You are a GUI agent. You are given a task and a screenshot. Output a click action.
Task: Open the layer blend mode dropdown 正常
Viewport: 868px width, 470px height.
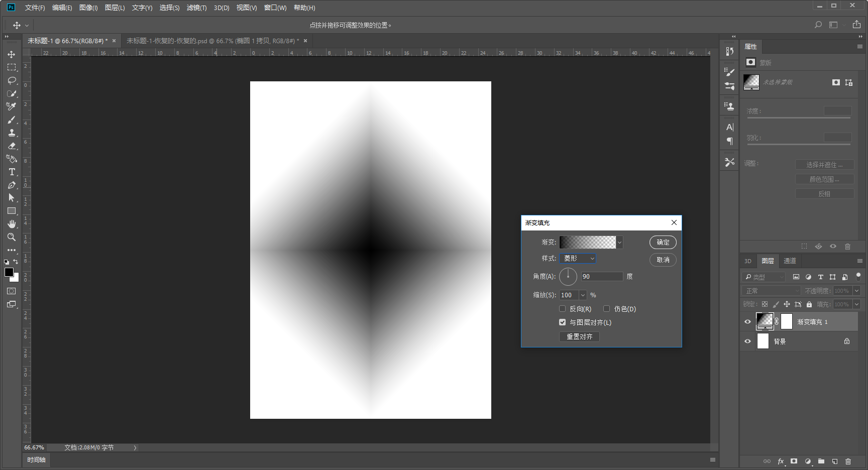pyautogui.click(x=772, y=291)
